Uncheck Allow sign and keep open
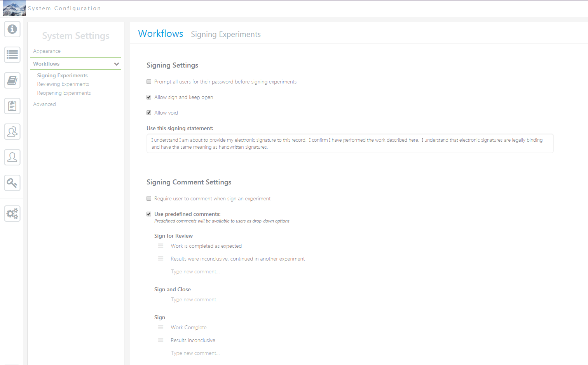The image size is (588, 365). click(149, 97)
